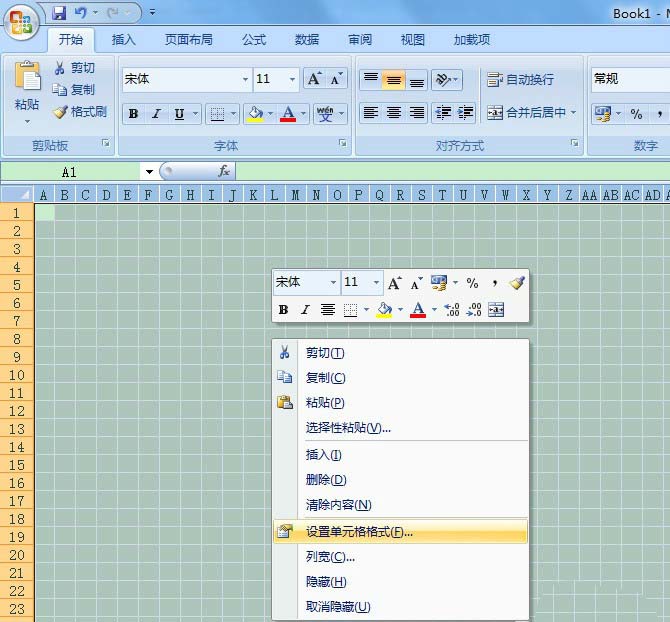This screenshot has height=622, width=670.
Task: Click mini toolbar format painter brush
Action: coord(517,282)
